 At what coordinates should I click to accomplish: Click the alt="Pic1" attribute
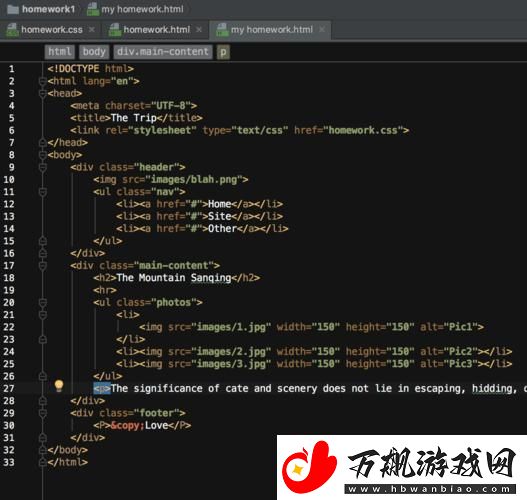click(x=449, y=327)
